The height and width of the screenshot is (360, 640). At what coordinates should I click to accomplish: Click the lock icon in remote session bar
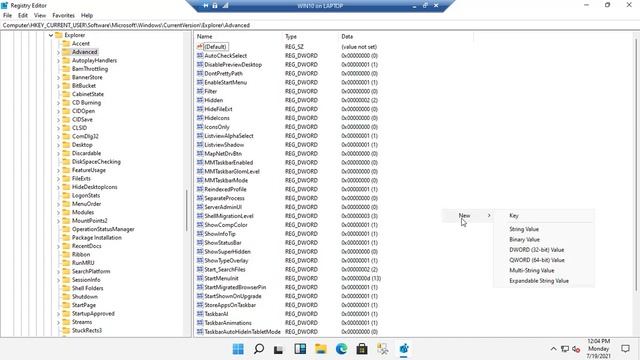pyautogui.click(x=215, y=6)
